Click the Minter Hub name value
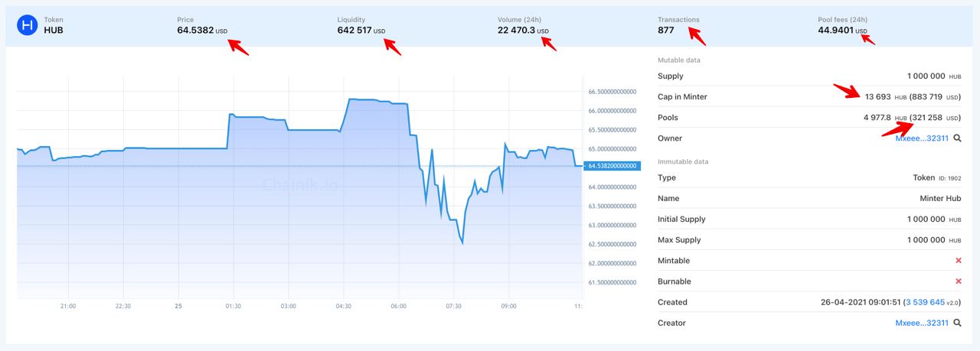The height and width of the screenshot is (351, 980). coord(940,198)
